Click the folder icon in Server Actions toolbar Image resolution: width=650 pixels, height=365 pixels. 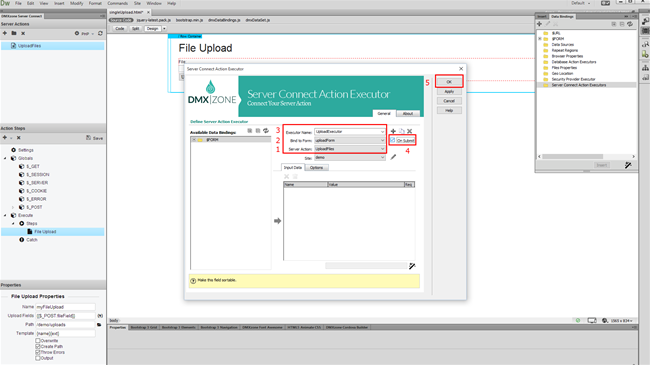[x=14, y=33]
